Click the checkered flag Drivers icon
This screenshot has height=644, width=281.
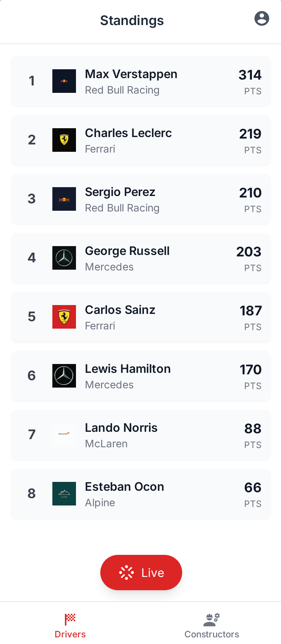70,619
